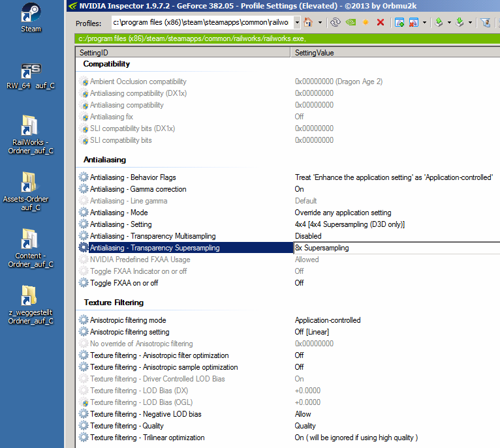Select the Ambient Occlusion compatibility row
500x448 pixels.
288,82
